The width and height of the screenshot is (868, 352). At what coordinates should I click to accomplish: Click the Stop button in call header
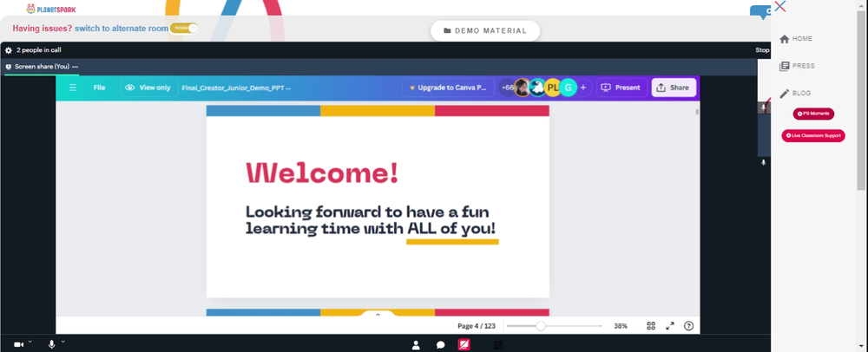click(762, 50)
